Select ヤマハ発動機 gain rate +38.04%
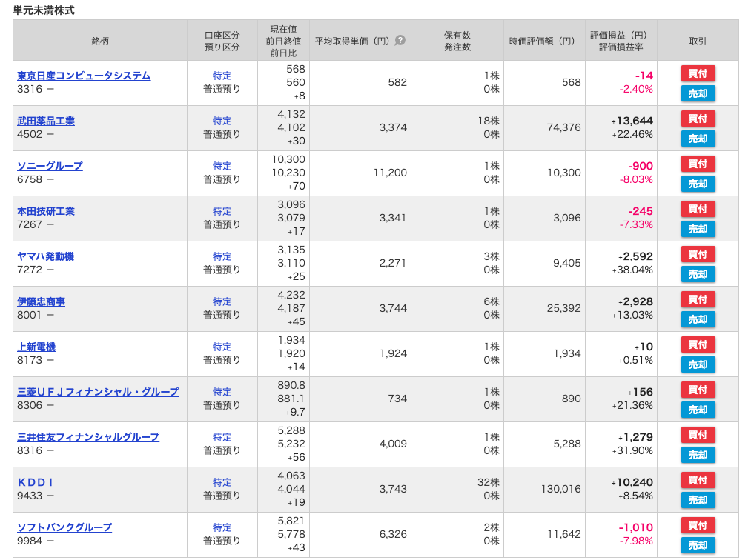The width and height of the screenshot is (751, 560). (632, 270)
